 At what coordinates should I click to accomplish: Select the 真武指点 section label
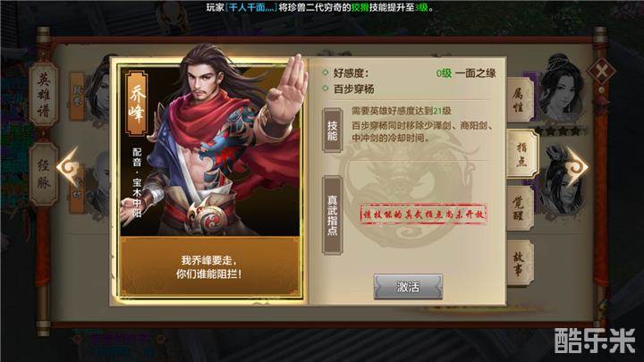(x=332, y=215)
